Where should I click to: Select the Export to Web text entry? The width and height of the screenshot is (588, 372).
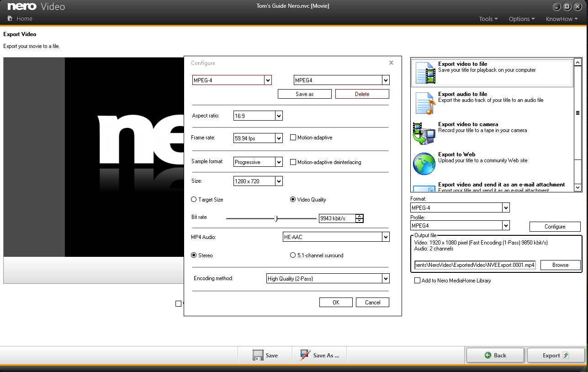coord(457,154)
